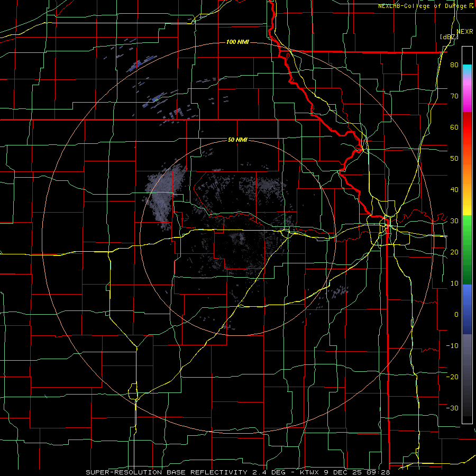Viewport: 476px width, 476px height.
Task: Click the 50 NMI range ring label
Action: 237,140
